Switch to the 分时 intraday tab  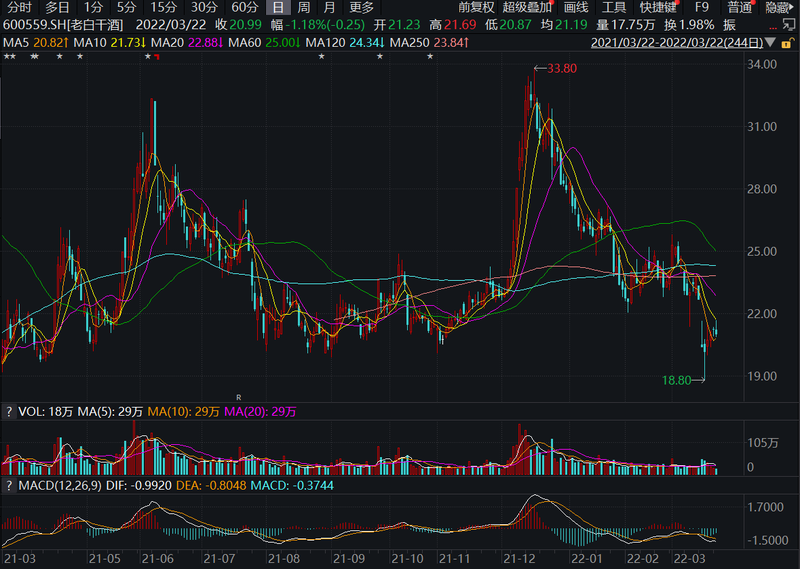point(19,7)
